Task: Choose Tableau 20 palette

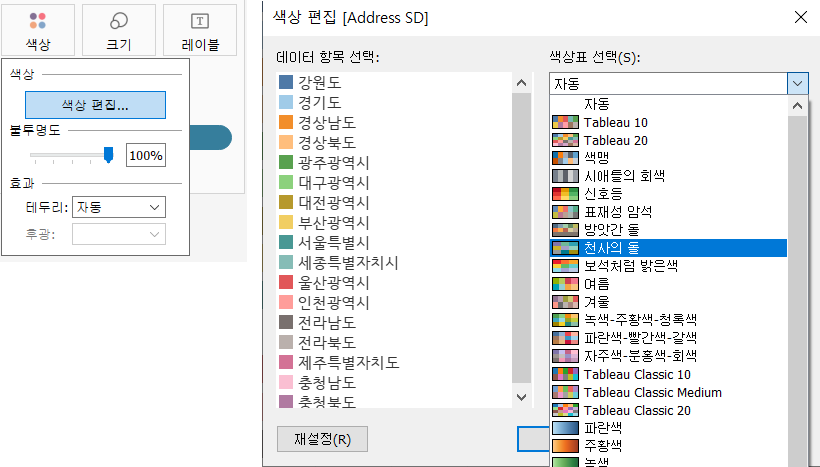Action: pyautogui.click(x=669, y=140)
